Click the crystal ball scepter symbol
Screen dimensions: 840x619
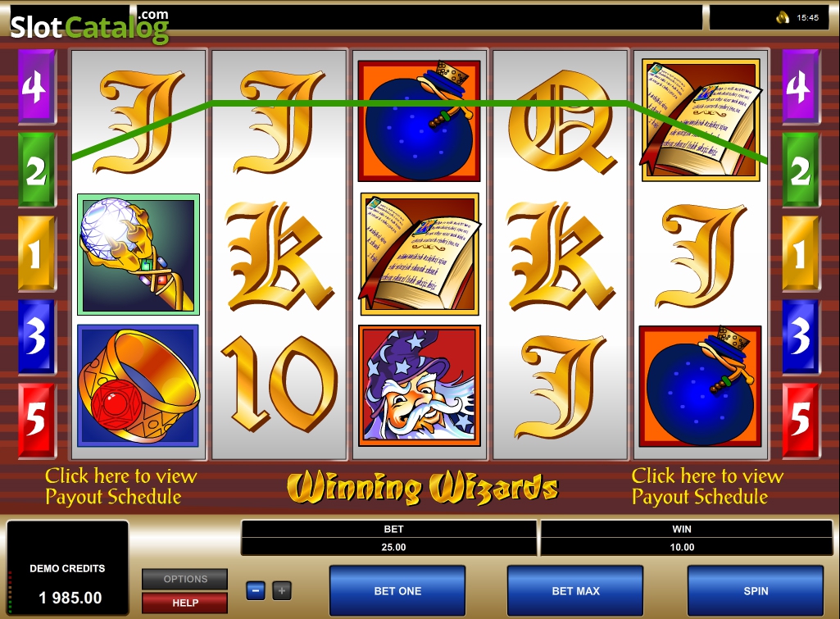pyautogui.click(x=138, y=254)
